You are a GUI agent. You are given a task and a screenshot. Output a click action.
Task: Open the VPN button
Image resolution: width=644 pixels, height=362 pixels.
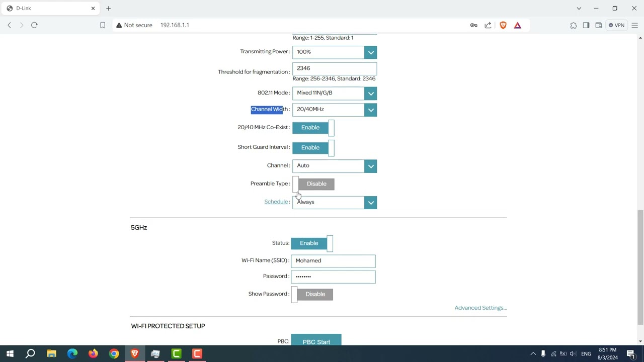point(616,25)
